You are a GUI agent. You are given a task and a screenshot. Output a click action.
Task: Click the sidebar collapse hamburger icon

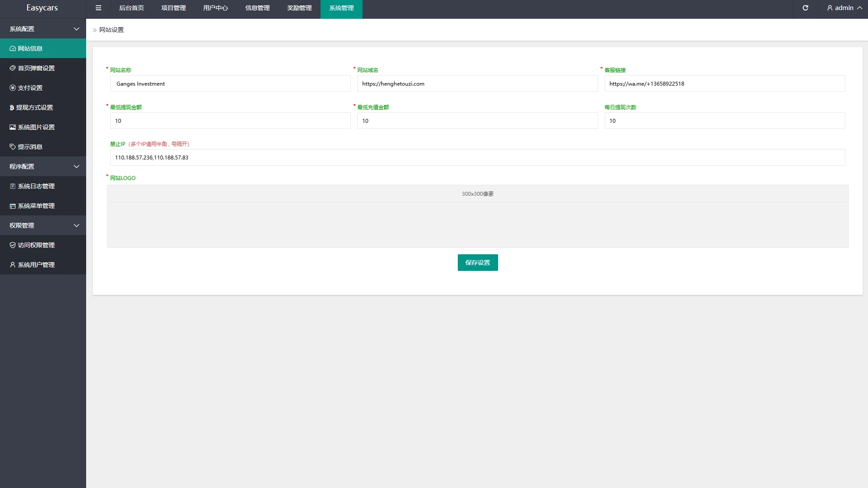[98, 8]
